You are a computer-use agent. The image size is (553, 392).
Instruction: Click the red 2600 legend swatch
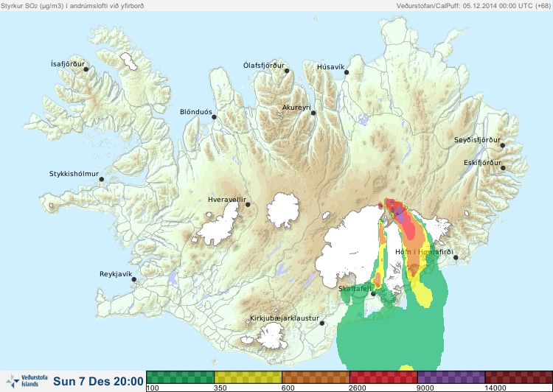click(x=383, y=377)
